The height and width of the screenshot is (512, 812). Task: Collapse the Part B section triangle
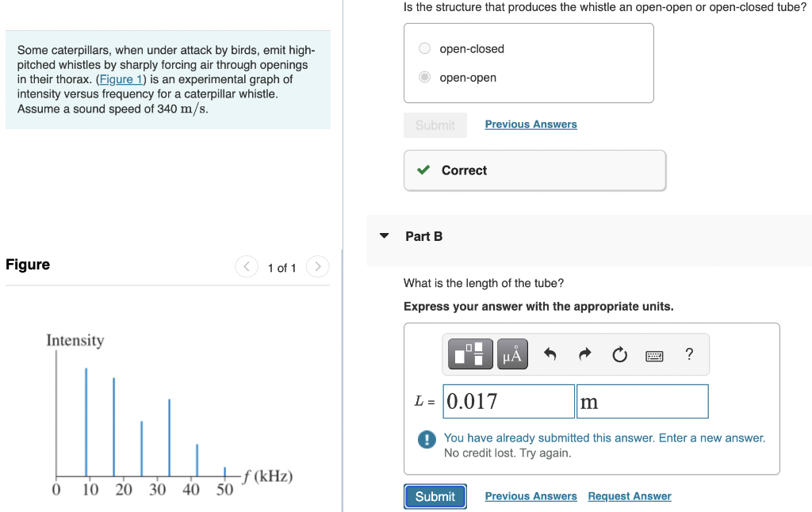[385, 236]
